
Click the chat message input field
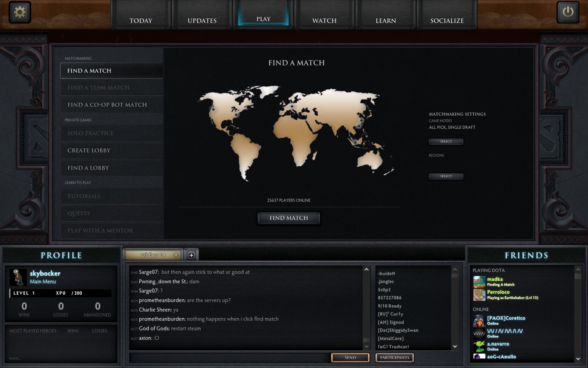coord(230,357)
